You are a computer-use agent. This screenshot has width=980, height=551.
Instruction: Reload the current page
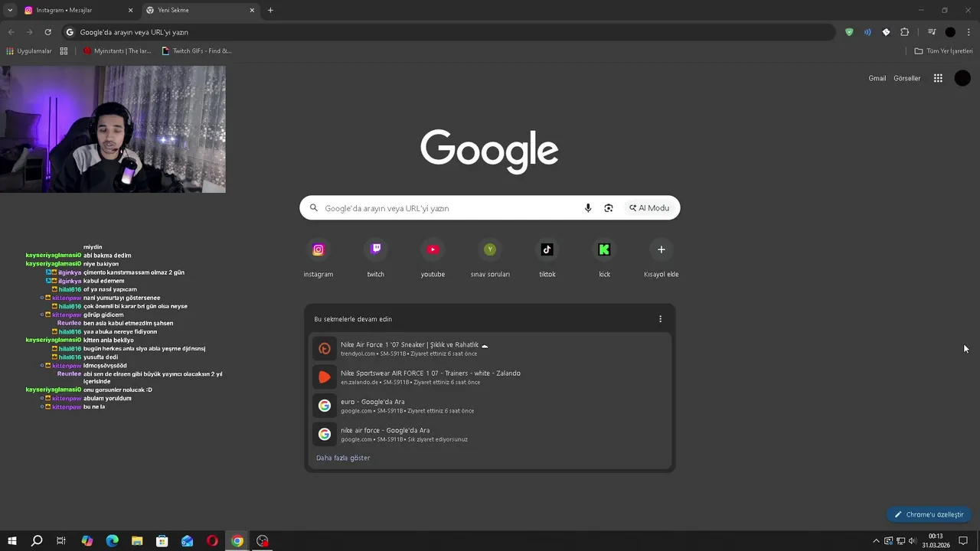pos(47,32)
